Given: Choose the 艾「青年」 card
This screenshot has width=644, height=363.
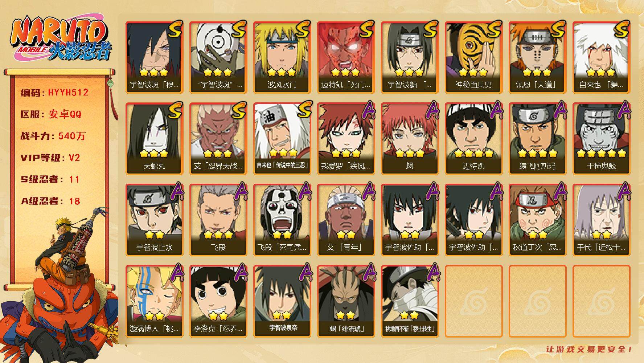Looking at the screenshot, I should coord(346,220).
